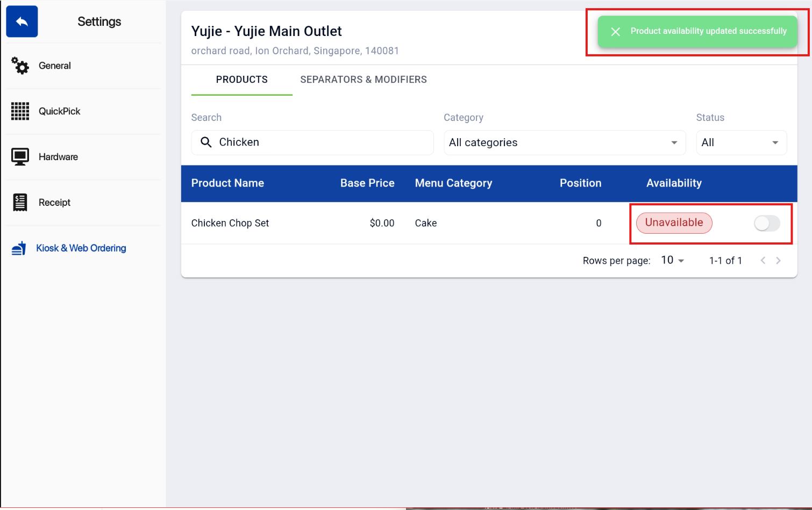Screen dimensions: 812x510
Task: Change rows per page dropdown
Action: 673,260
